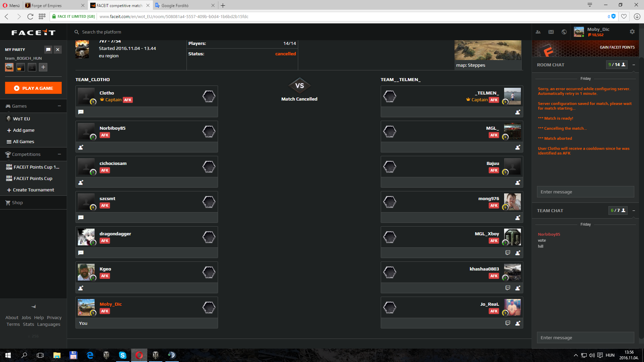Viewport: 644px width, 362px height.
Task: Click dragondagger's avatar thumbnail
Action: 86,237
